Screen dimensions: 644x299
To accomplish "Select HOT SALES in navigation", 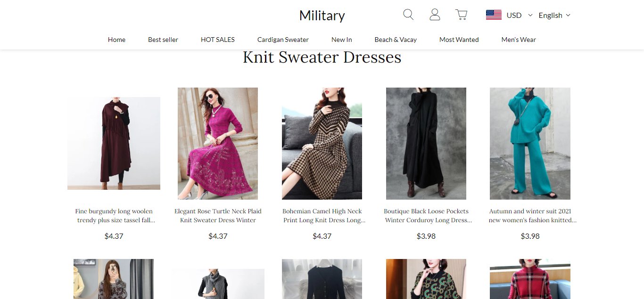I will pos(218,40).
